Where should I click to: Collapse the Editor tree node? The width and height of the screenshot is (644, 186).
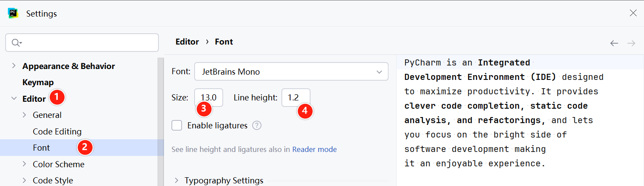click(x=14, y=99)
